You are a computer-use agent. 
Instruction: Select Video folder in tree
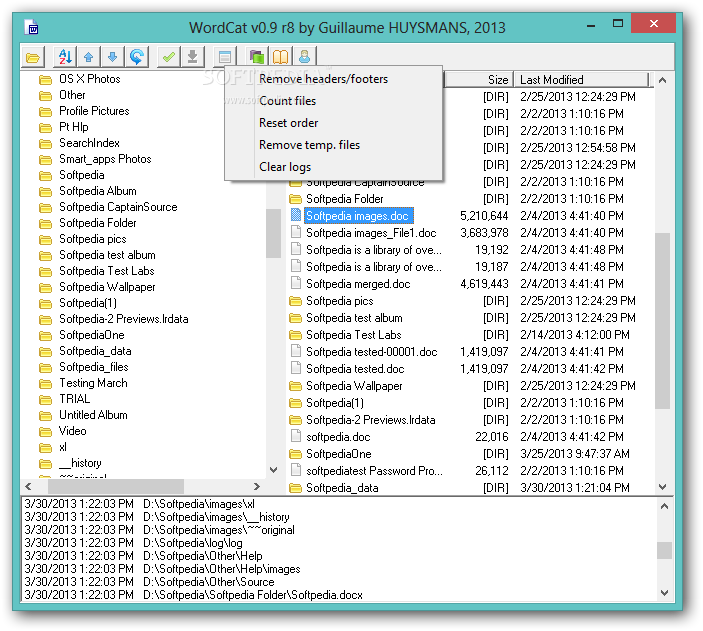click(x=72, y=431)
